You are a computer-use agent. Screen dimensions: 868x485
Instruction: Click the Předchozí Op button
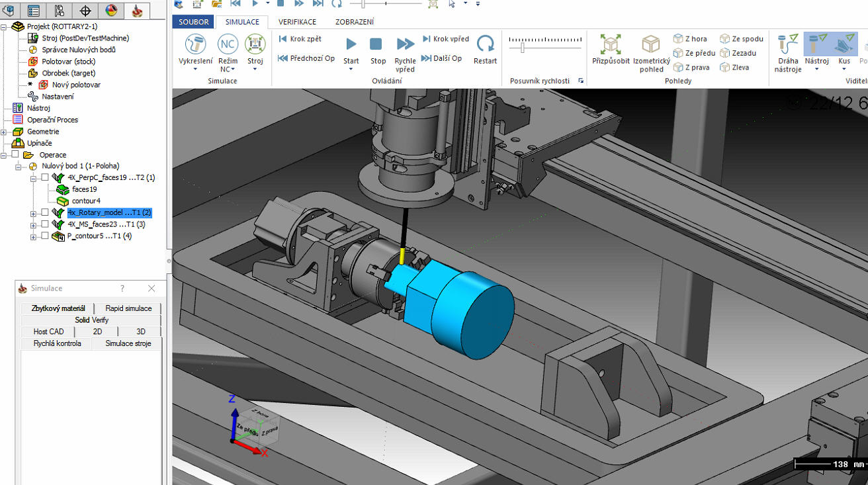click(306, 58)
